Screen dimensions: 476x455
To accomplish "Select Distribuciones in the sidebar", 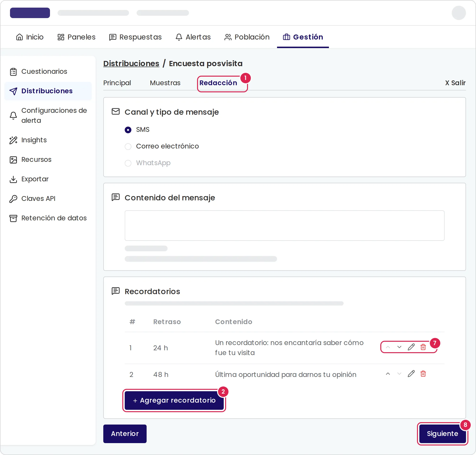I will 48,91.
